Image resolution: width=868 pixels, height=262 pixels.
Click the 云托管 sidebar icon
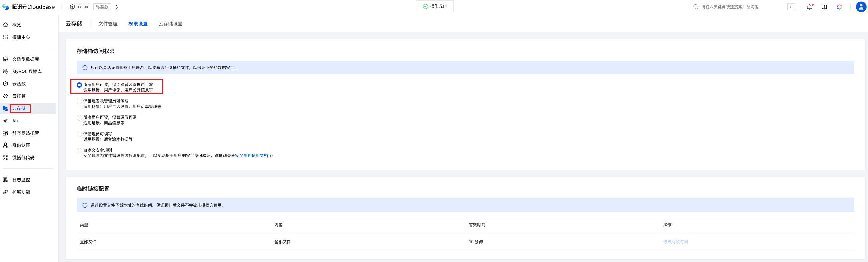(x=5, y=96)
